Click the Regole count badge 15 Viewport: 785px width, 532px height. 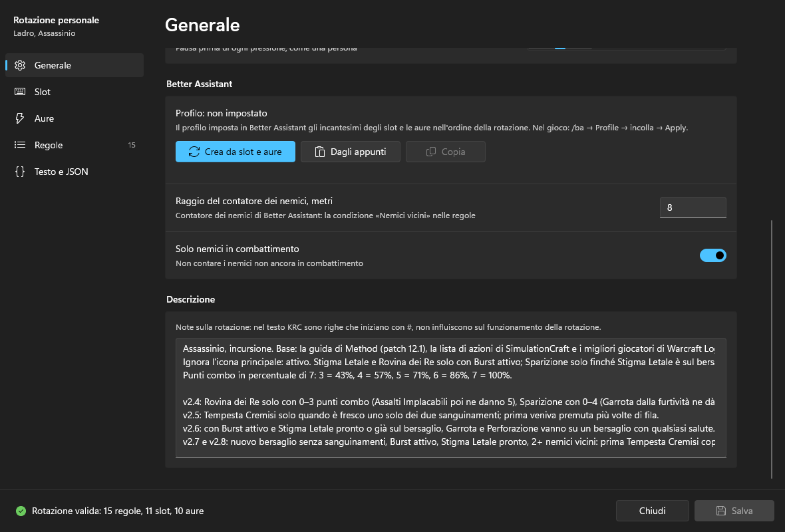click(x=132, y=145)
